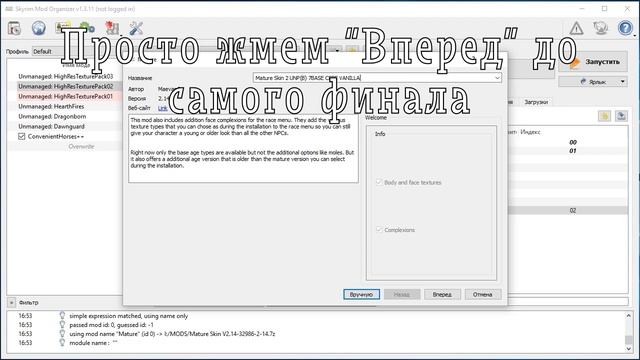The width and height of the screenshot is (640, 360).
Task: Click the Назад button
Action: pyautogui.click(x=402, y=294)
